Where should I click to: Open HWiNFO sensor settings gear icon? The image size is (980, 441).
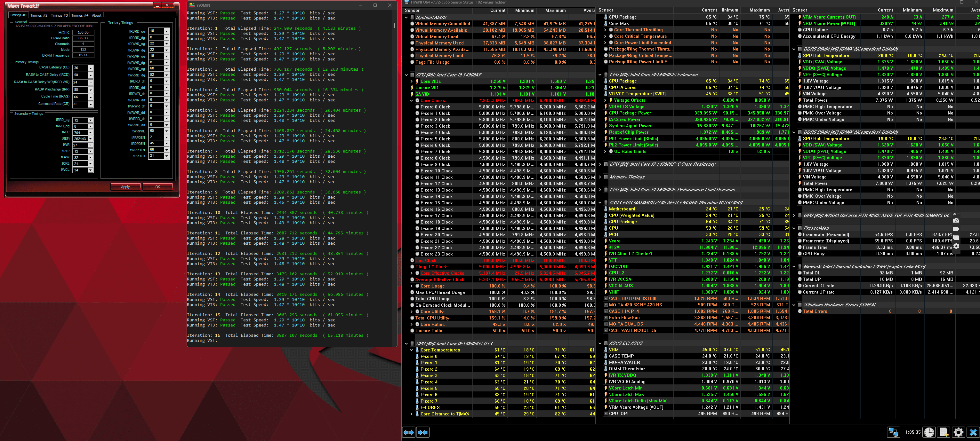958,432
